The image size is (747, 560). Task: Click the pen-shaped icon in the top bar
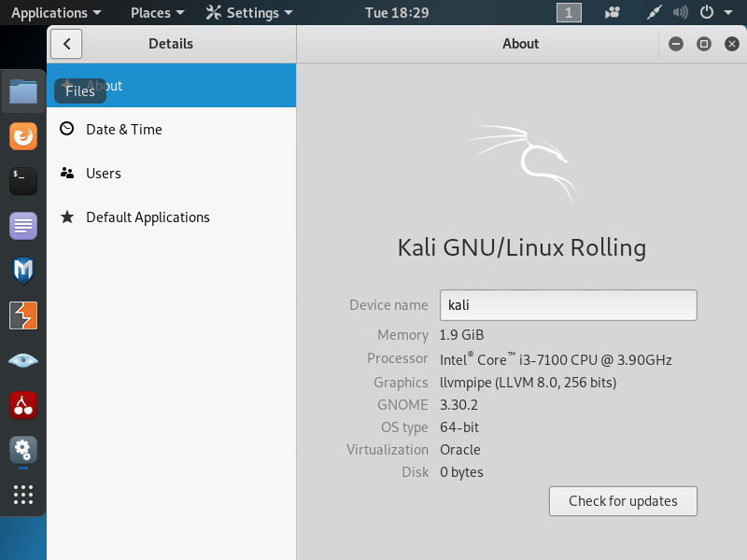[655, 13]
